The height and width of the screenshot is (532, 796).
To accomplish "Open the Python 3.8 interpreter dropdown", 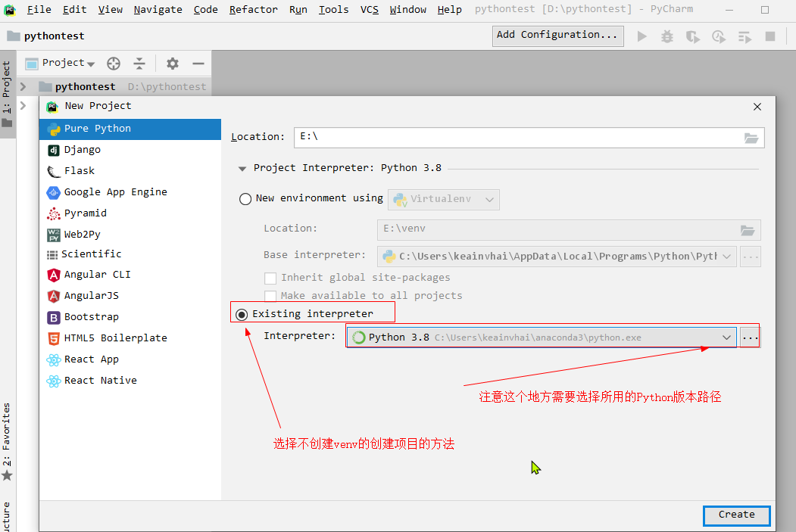I will click(x=542, y=338).
